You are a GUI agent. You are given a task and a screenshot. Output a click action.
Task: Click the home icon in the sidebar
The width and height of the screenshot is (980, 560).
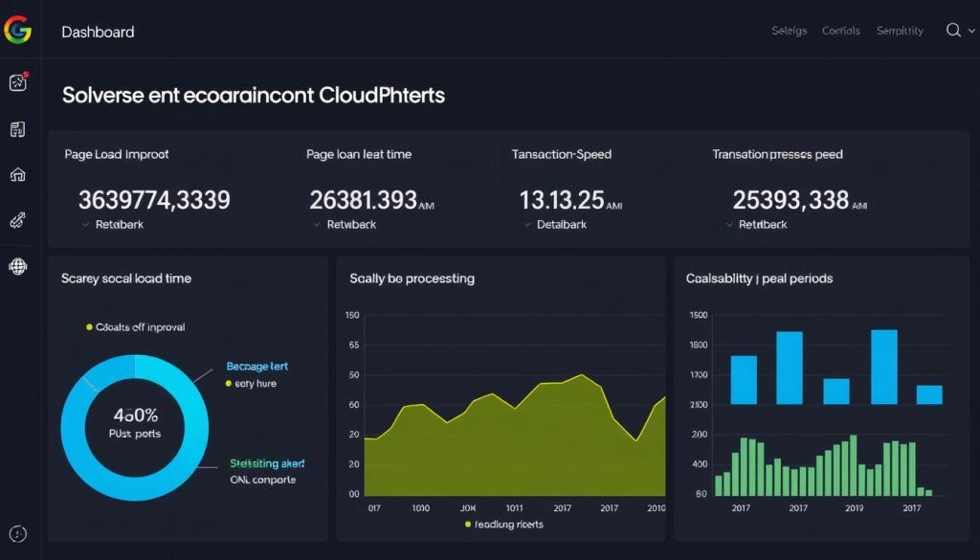click(18, 174)
